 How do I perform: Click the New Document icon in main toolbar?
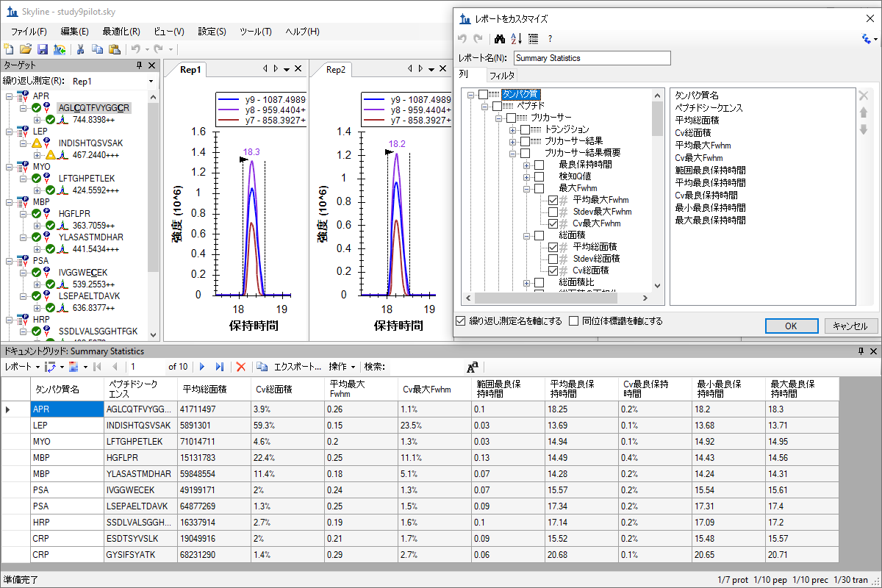point(9,49)
